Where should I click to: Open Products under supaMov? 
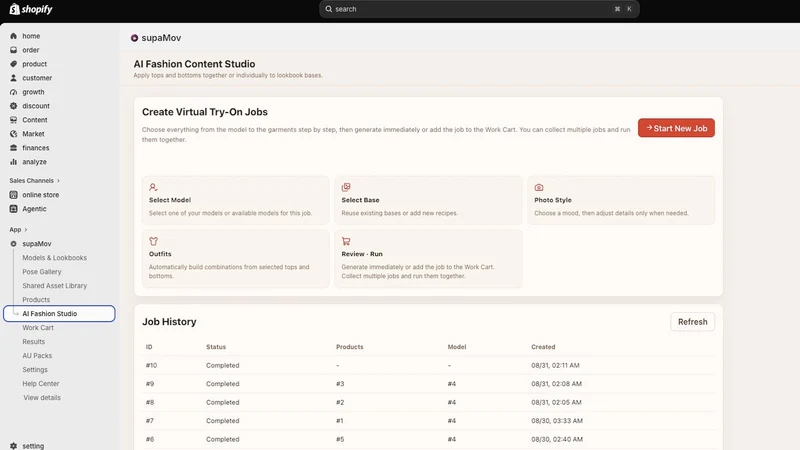36,299
